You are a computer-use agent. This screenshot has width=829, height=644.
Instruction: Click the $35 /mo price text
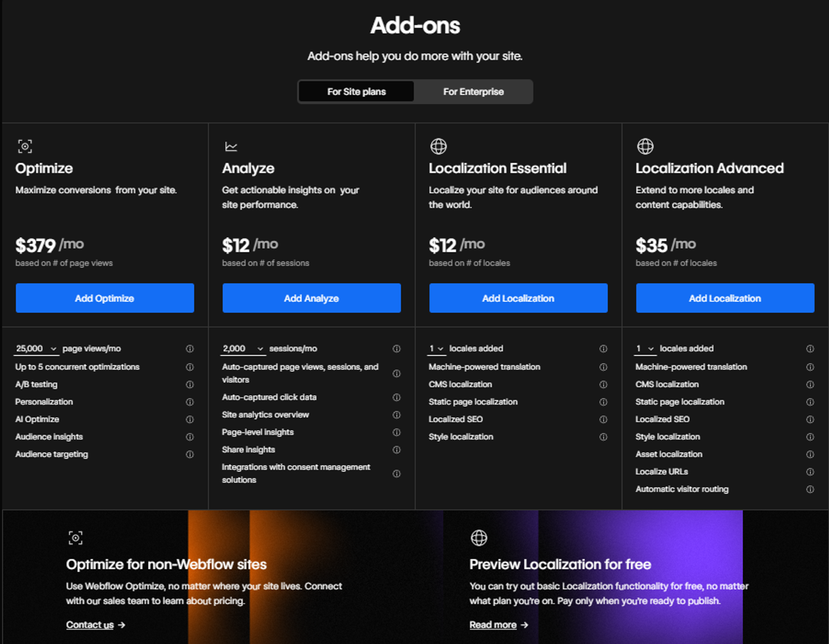[665, 245]
